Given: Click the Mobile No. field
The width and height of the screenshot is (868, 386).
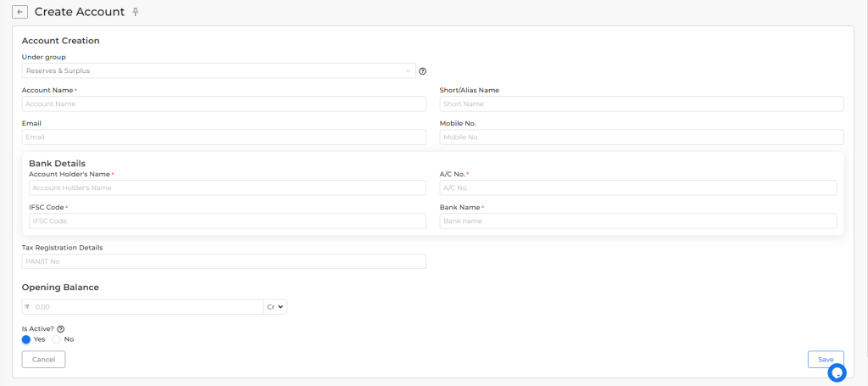Looking at the screenshot, I should [642, 137].
